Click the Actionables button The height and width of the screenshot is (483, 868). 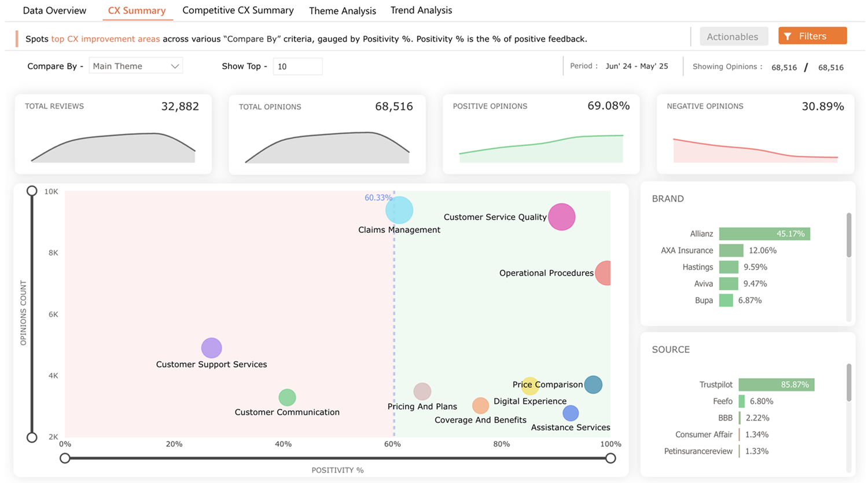coord(733,36)
